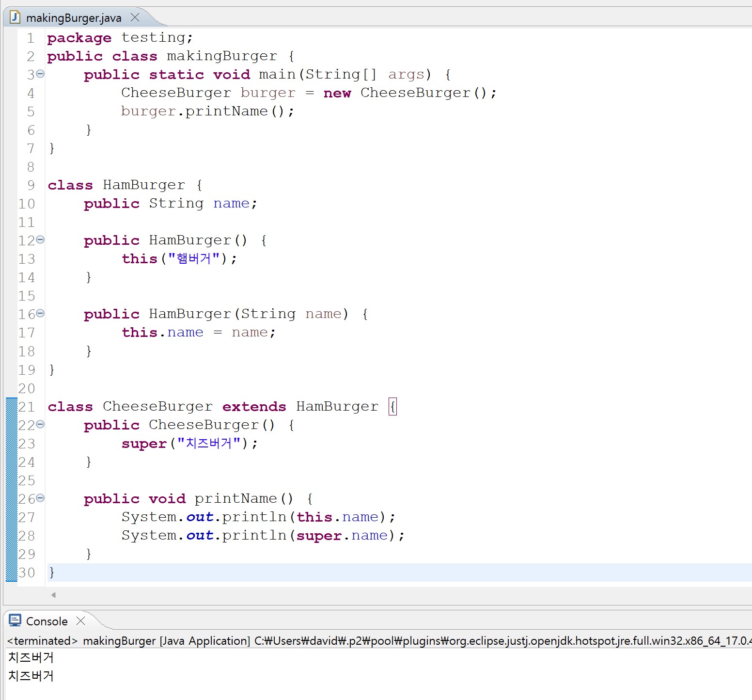Image resolution: width=752 pixels, height=700 pixels.
Task: Click the closing brace on line 30
Action: point(52,573)
